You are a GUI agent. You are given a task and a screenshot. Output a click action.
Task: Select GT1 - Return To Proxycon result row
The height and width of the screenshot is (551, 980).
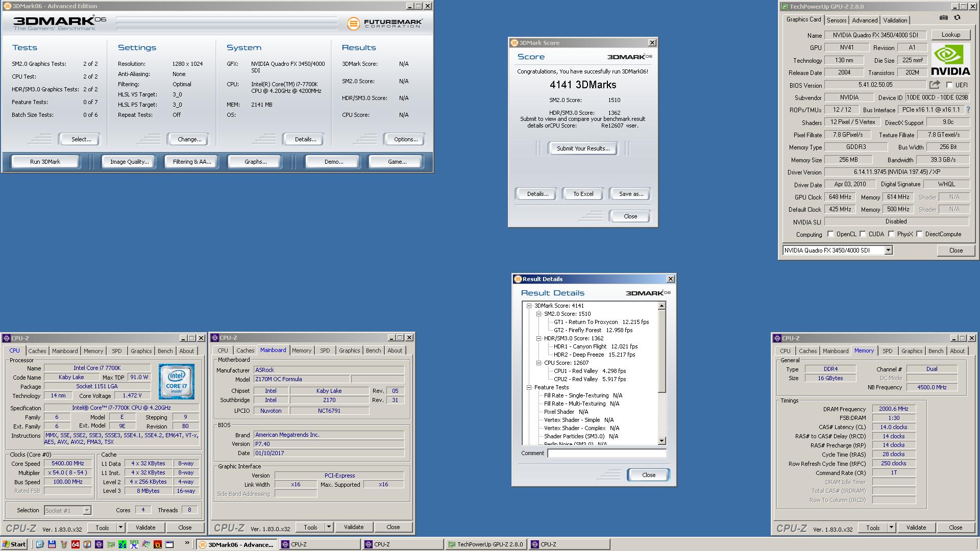(601, 322)
